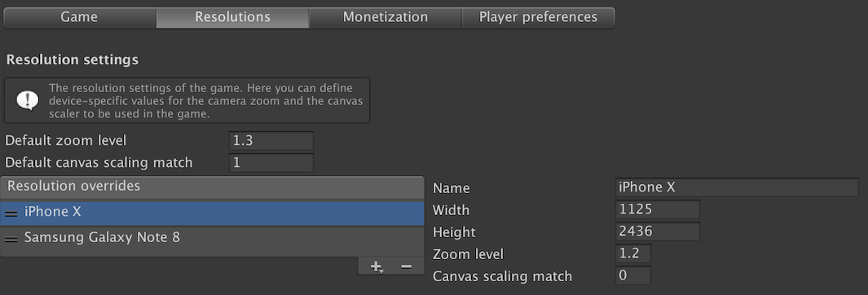The width and height of the screenshot is (868, 295).
Task: Click the Resolution overrides list header
Action: (x=212, y=187)
